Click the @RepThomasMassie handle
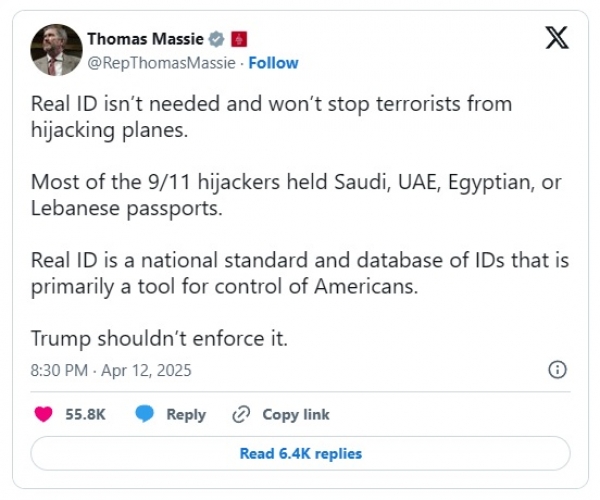The height and width of the screenshot is (500, 600). (x=160, y=62)
